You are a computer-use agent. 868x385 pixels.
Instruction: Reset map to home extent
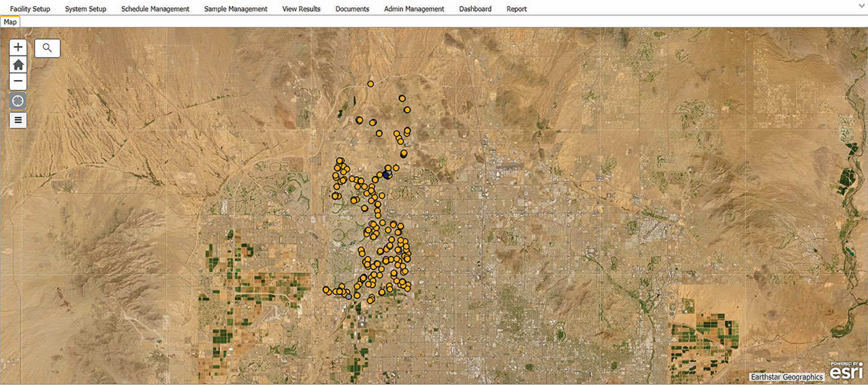point(19,64)
